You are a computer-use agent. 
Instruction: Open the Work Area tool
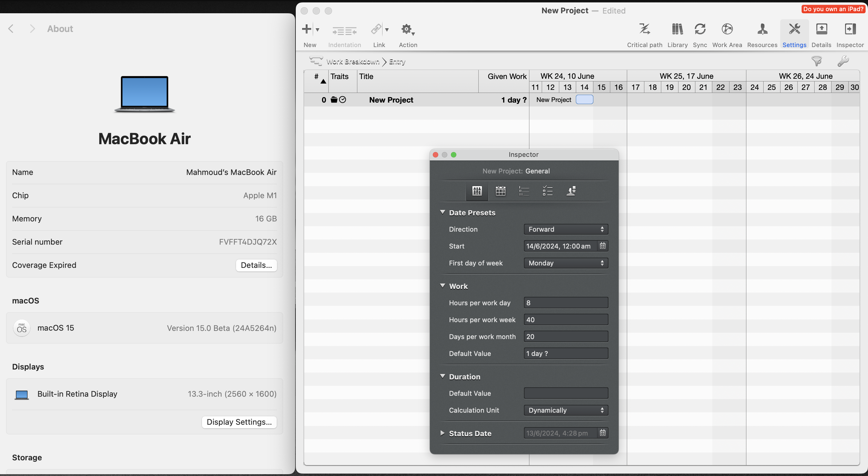727,29
